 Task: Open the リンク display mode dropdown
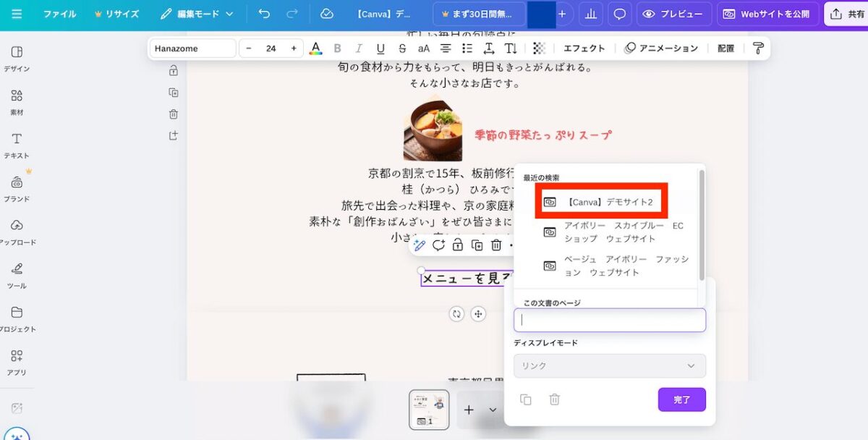click(609, 365)
